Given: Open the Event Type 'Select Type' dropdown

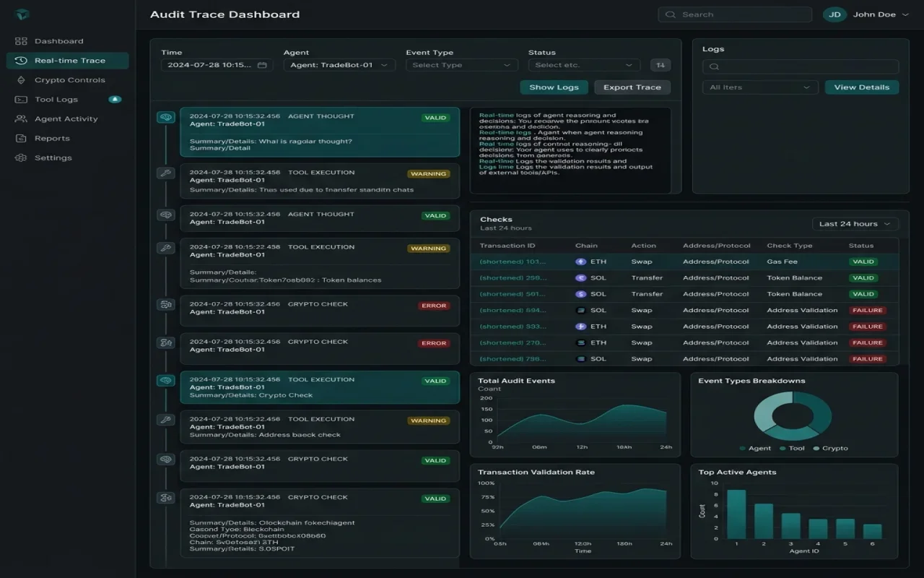Looking at the screenshot, I should 462,65.
